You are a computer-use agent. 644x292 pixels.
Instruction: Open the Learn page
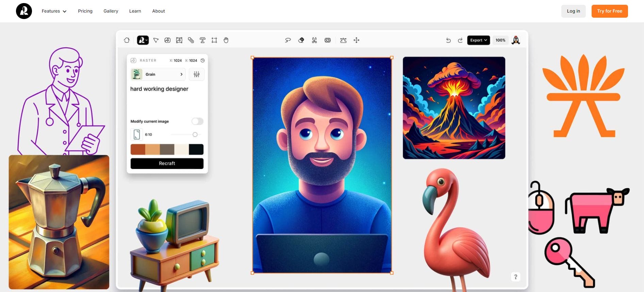point(135,11)
